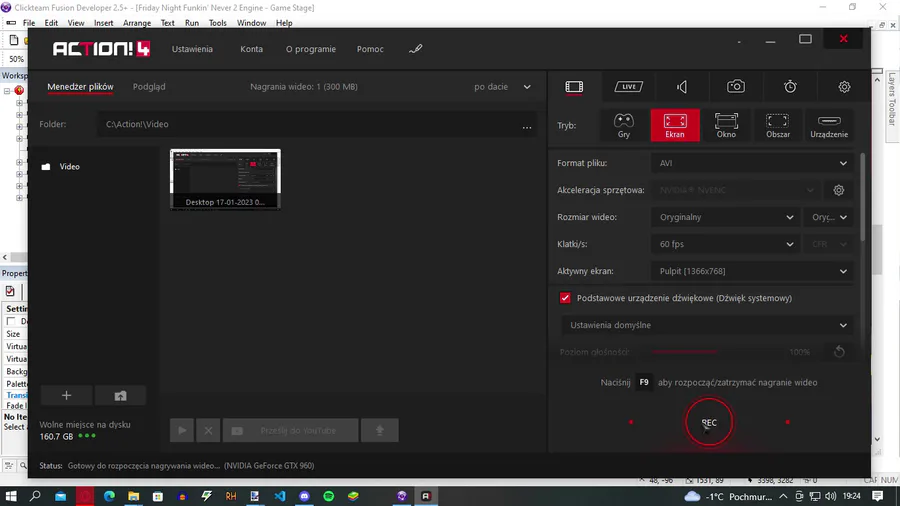Click the Prześlij do YouTube button

coord(290,430)
